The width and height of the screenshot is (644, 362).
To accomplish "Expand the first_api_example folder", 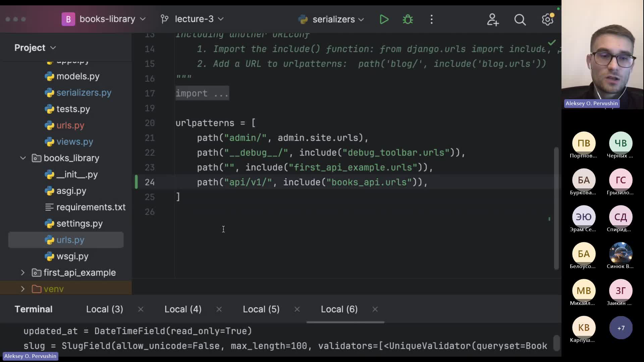I will pos(23,273).
